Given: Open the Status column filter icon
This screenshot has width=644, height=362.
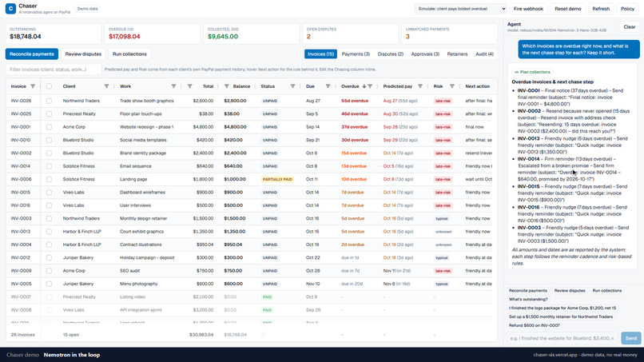Looking at the screenshot, I should pos(292,86).
